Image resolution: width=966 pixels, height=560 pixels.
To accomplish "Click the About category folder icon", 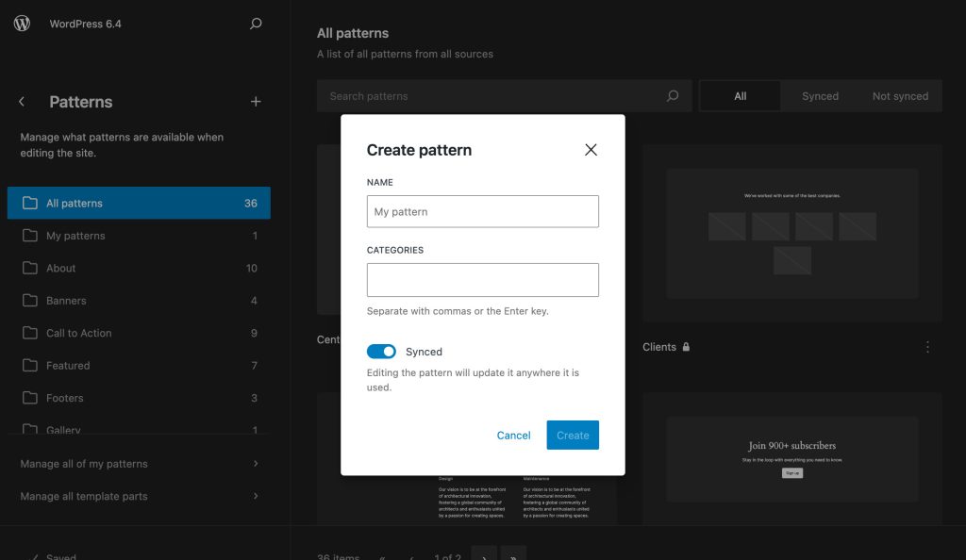I will pos(28,268).
